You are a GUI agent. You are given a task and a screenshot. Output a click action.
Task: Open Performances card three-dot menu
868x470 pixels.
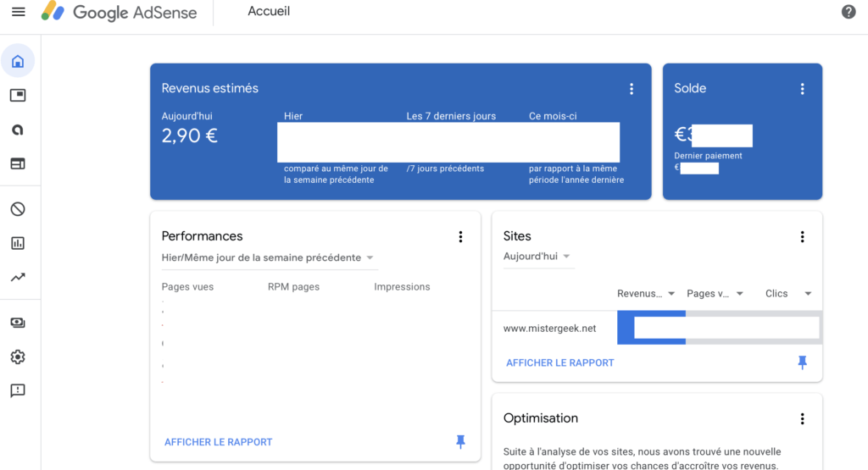(460, 236)
